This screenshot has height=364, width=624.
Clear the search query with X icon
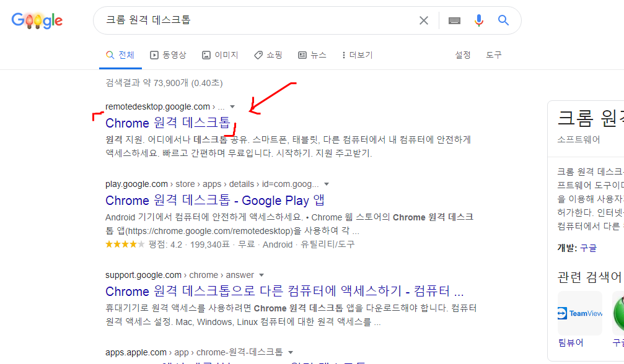tap(424, 20)
